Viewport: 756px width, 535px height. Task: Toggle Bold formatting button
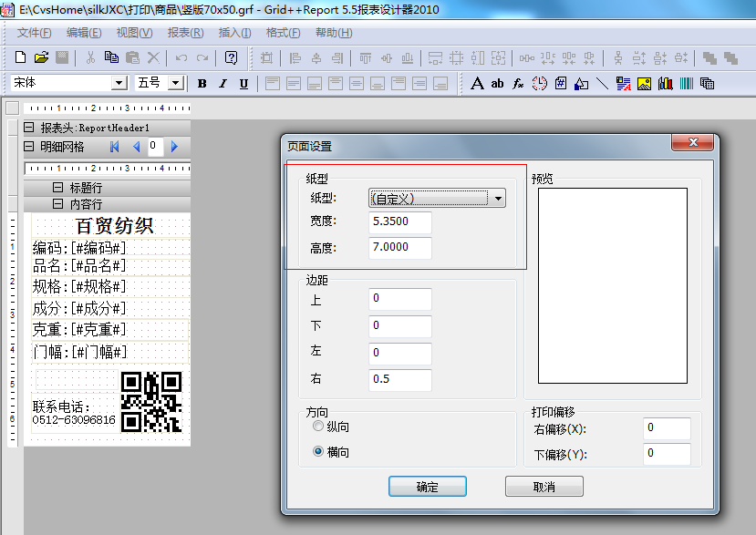coord(202,83)
